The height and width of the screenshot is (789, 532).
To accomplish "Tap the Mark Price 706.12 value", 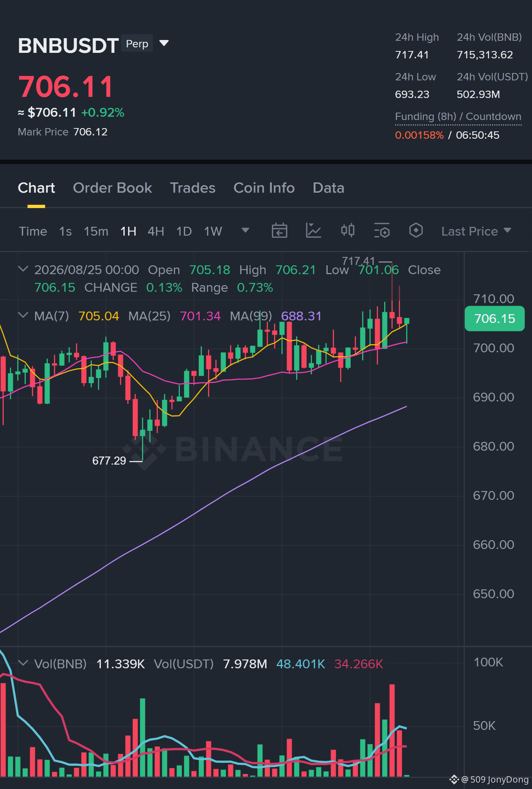I will pos(90,132).
